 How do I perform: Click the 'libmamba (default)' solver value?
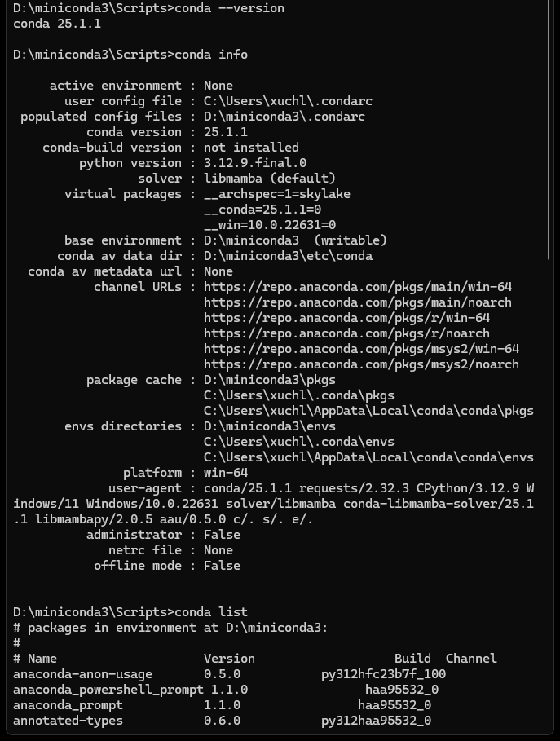point(269,179)
